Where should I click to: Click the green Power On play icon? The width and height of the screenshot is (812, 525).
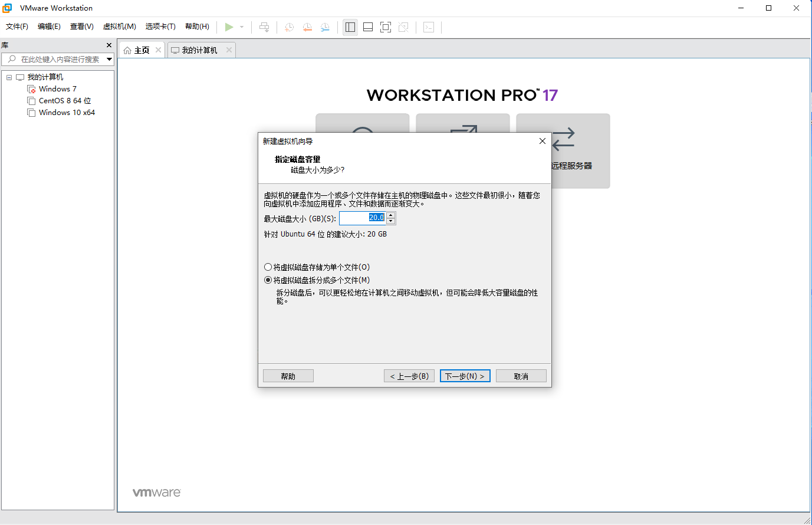(x=229, y=27)
